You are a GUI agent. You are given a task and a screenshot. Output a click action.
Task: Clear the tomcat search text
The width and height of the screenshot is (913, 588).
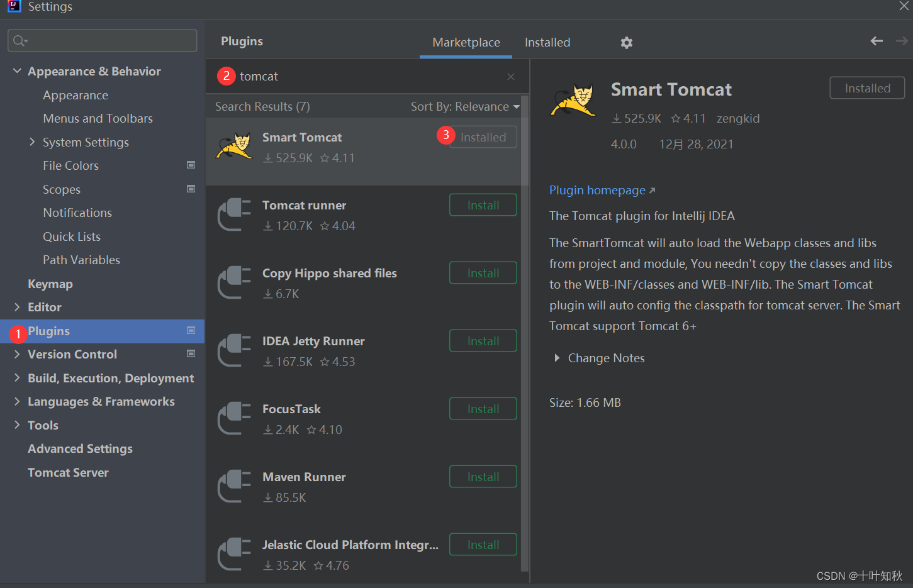pyautogui.click(x=511, y=77)
